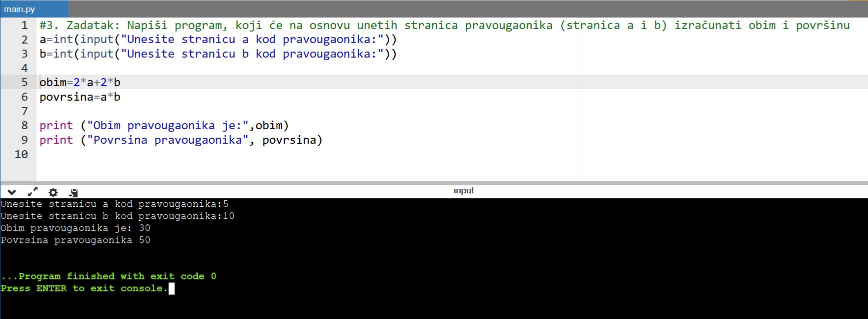Click line number 5 in the gutter

pyautogui.click(x=25, y=82)
